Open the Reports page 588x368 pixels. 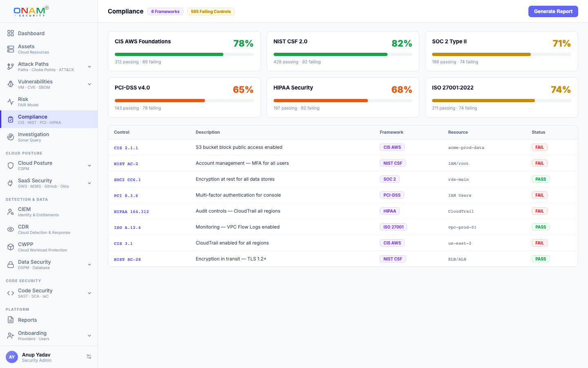(49, 320)
